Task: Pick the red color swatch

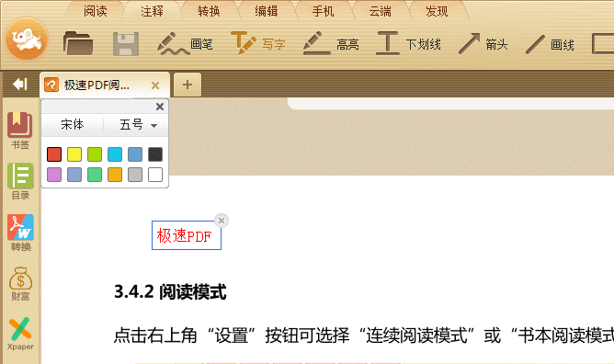Action: [x=54, y=154]
